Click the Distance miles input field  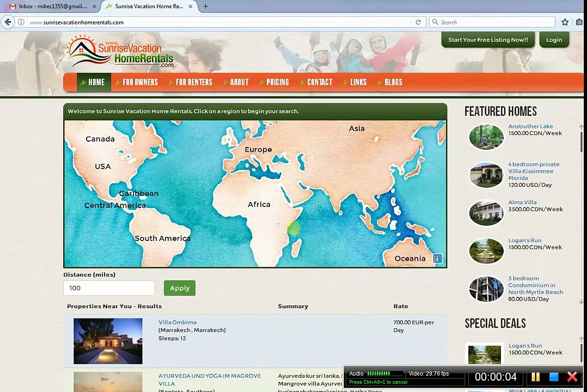click(109, 288)
